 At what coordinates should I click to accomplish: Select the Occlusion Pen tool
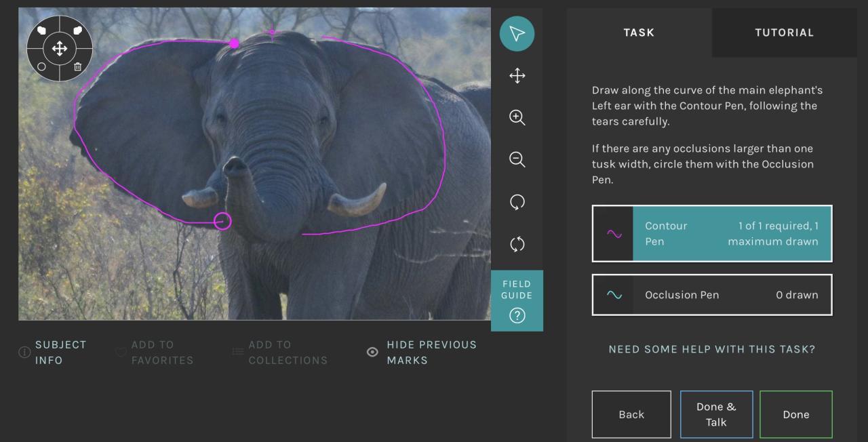point(712,295)
